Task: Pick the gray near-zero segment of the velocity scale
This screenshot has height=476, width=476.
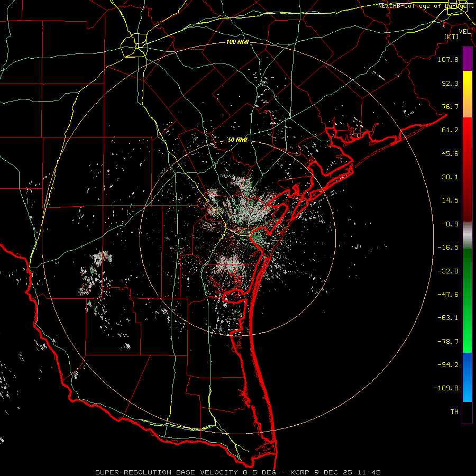Action: click(x=467, y=235)
